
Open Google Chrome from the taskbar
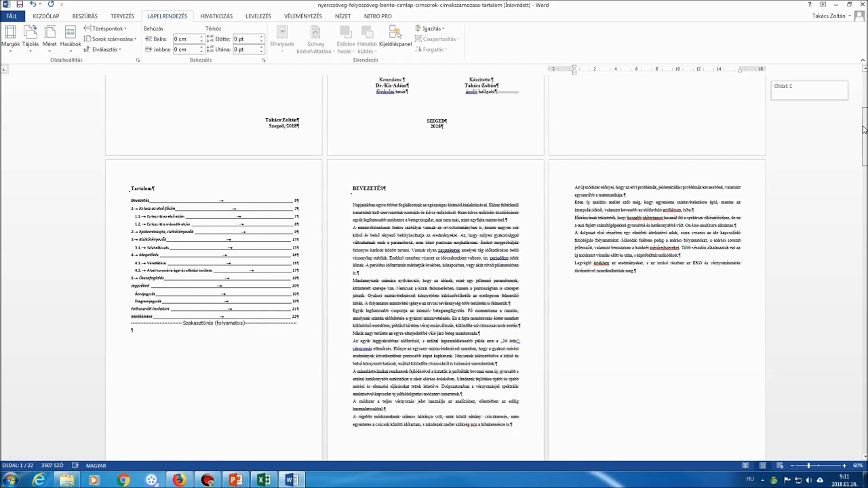click(123, 480)
